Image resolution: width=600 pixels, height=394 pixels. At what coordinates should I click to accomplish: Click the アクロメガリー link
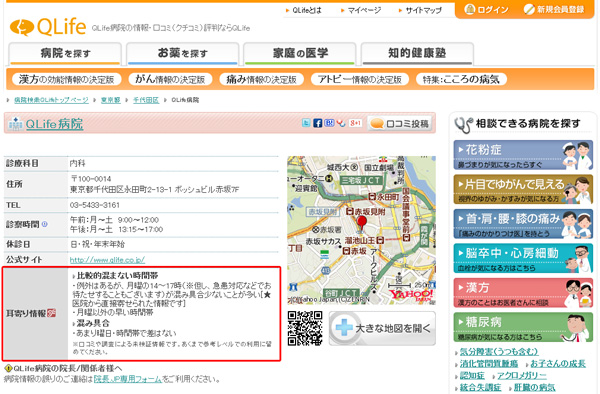[x=522, y=376]
